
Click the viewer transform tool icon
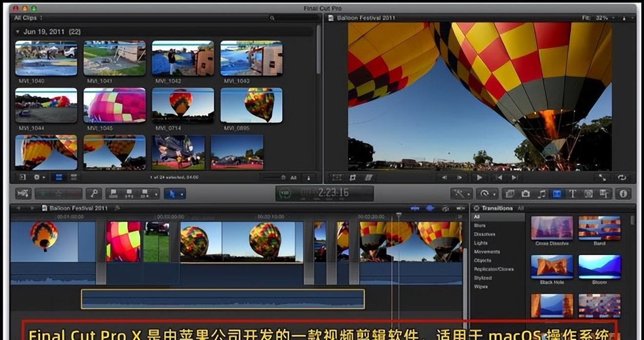point(337,178)
